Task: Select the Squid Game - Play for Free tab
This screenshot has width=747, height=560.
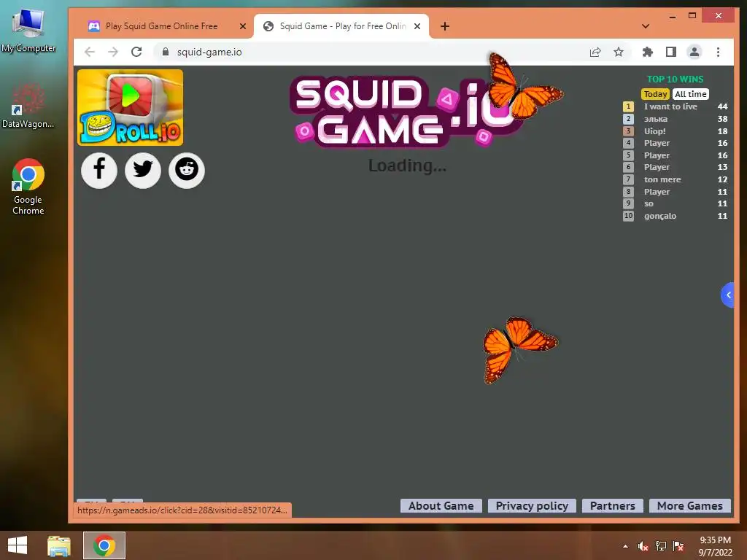Action: pos(342,26)
